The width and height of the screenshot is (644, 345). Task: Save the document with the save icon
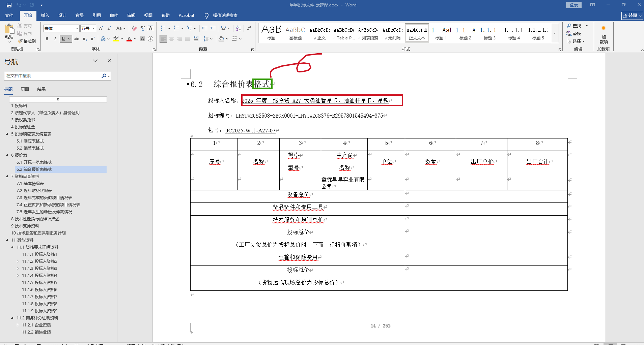coord(9,5)
